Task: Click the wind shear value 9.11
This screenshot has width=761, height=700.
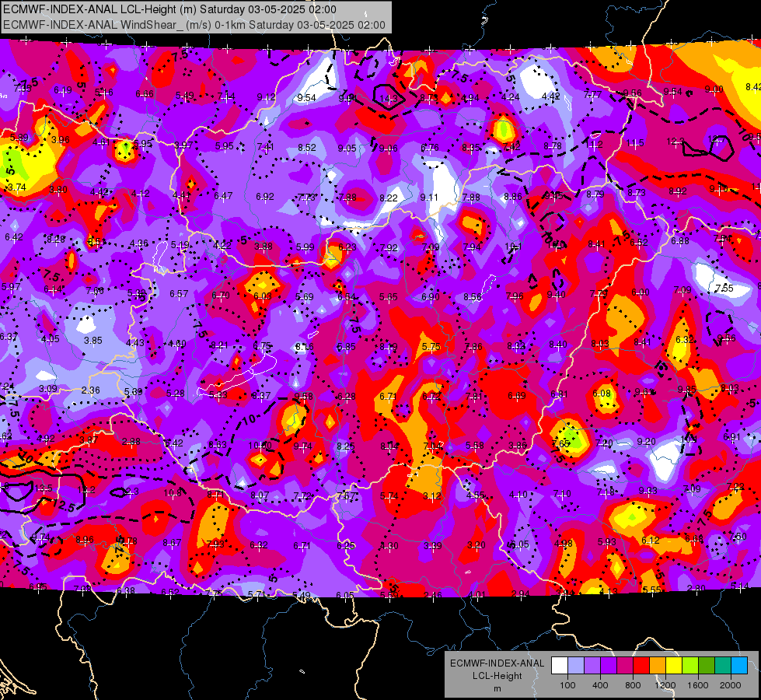Action: pos(429,197)
